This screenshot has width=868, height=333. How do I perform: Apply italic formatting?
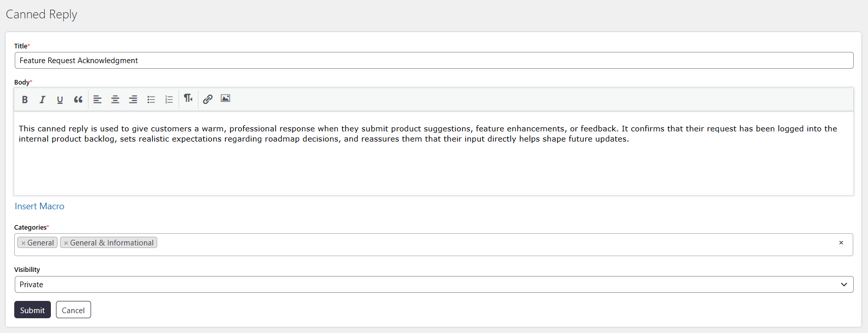42,100
